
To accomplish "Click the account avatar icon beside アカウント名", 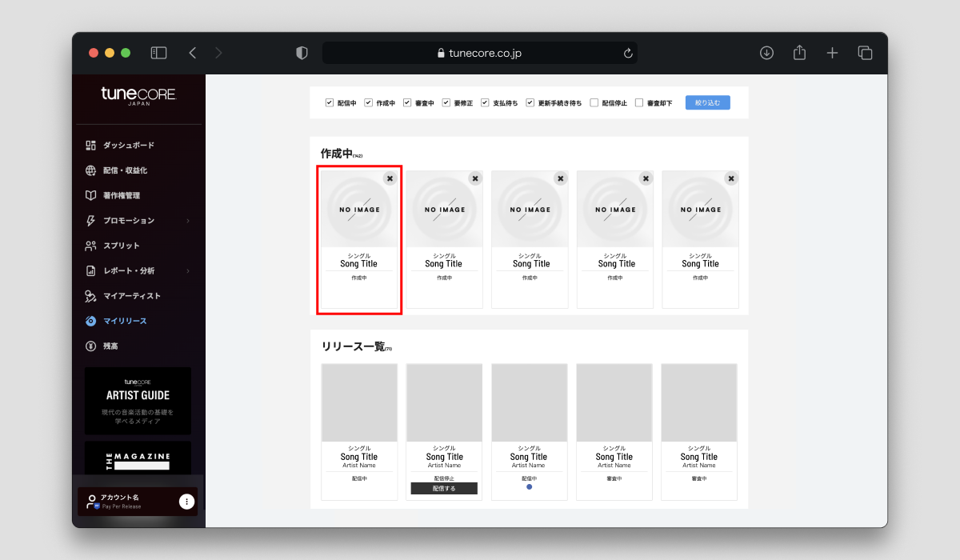I will (x=93, y=502).
